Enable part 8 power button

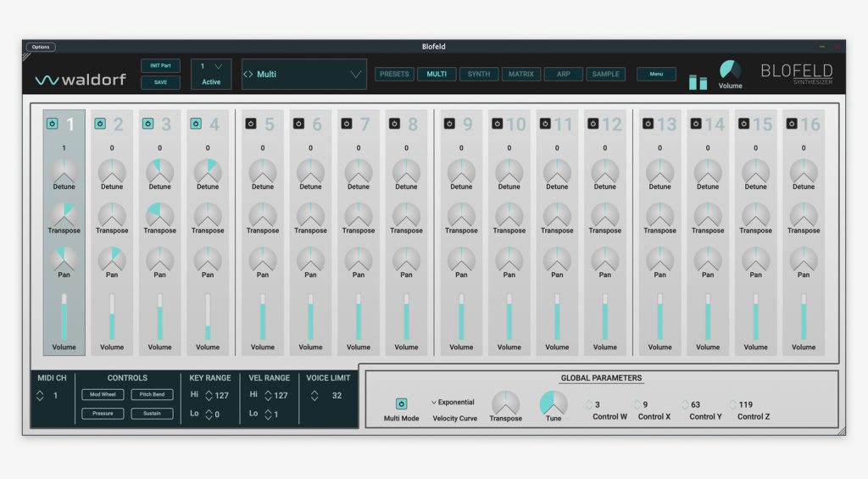click(x=395, y=124)
